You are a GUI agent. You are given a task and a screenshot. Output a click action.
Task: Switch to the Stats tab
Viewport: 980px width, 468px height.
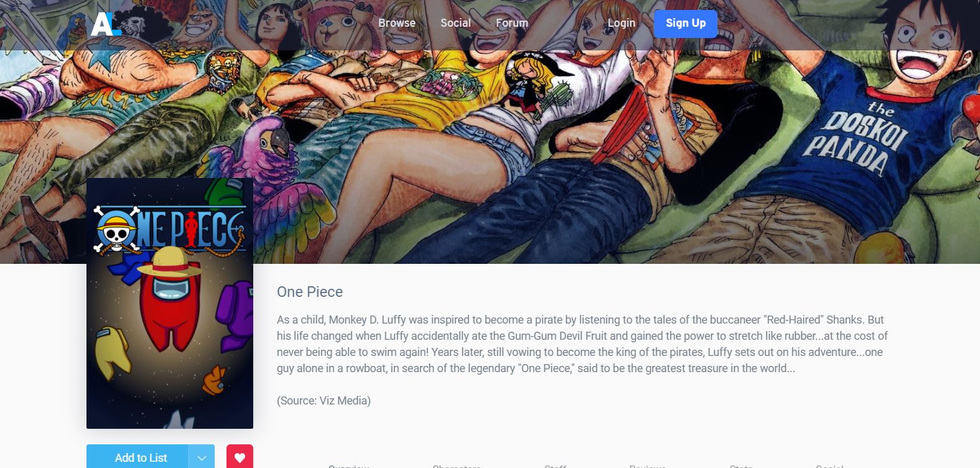741,466
